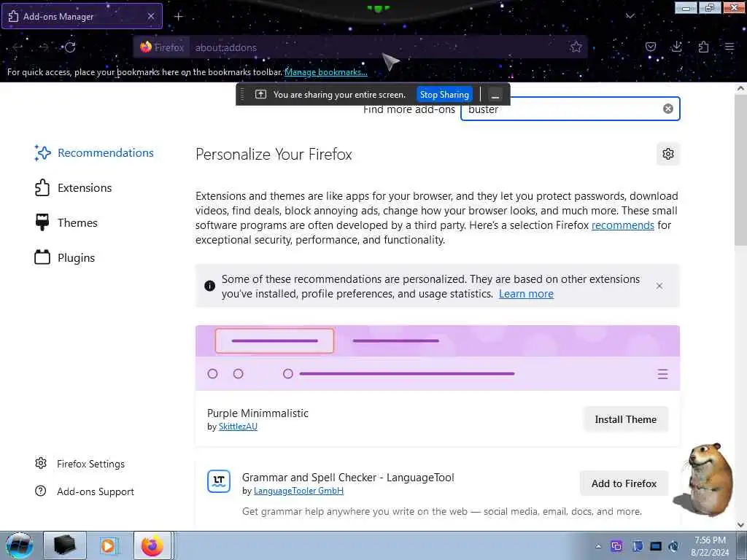
Task: Click the LanguageTool extension icon
Action: tap(219, 481)
